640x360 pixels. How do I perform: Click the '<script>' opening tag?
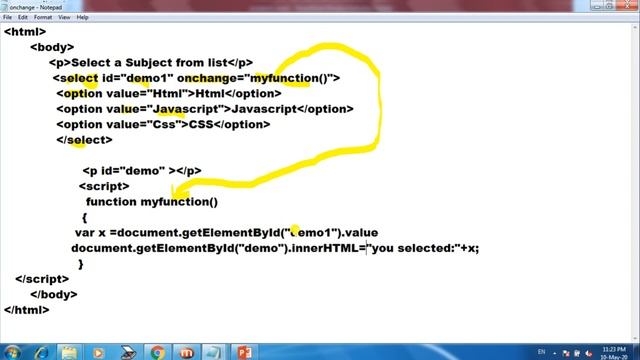[104, 186]
